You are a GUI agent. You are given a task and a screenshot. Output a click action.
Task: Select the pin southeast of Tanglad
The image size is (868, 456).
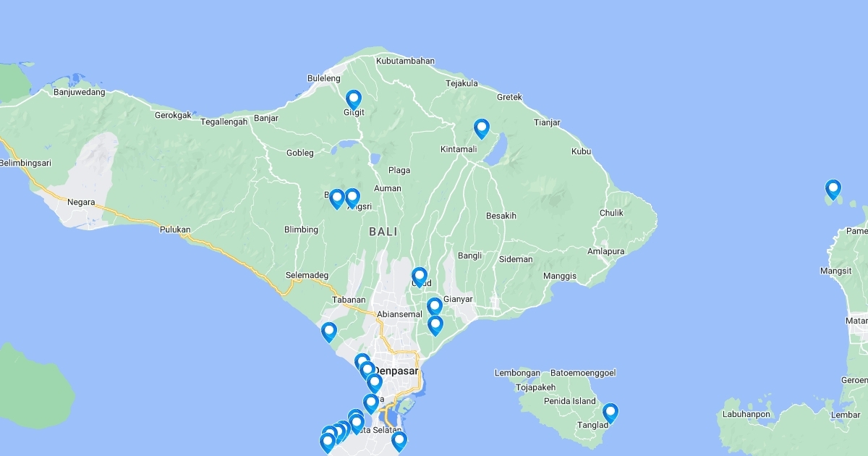(610, 413)
